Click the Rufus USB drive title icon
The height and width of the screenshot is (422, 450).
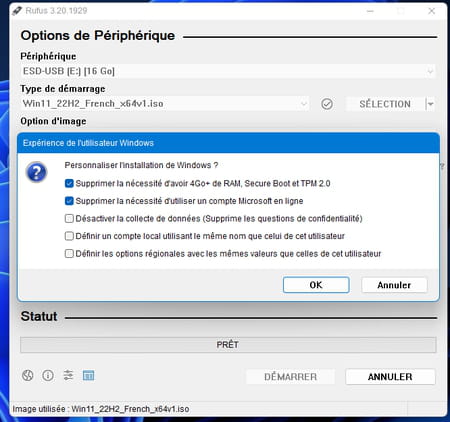click(x=17, y=11)
